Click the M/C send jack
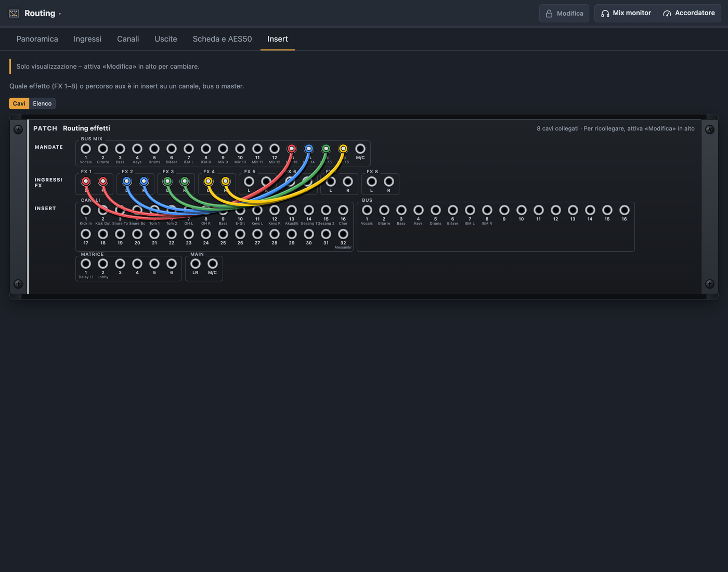 pos(360,149)
